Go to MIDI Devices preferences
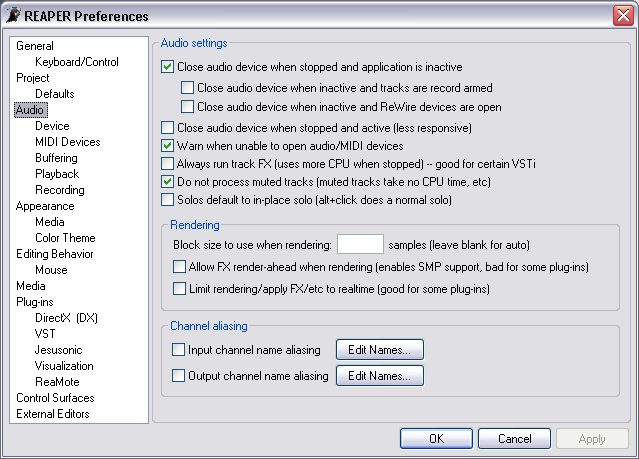 point(68,142)
